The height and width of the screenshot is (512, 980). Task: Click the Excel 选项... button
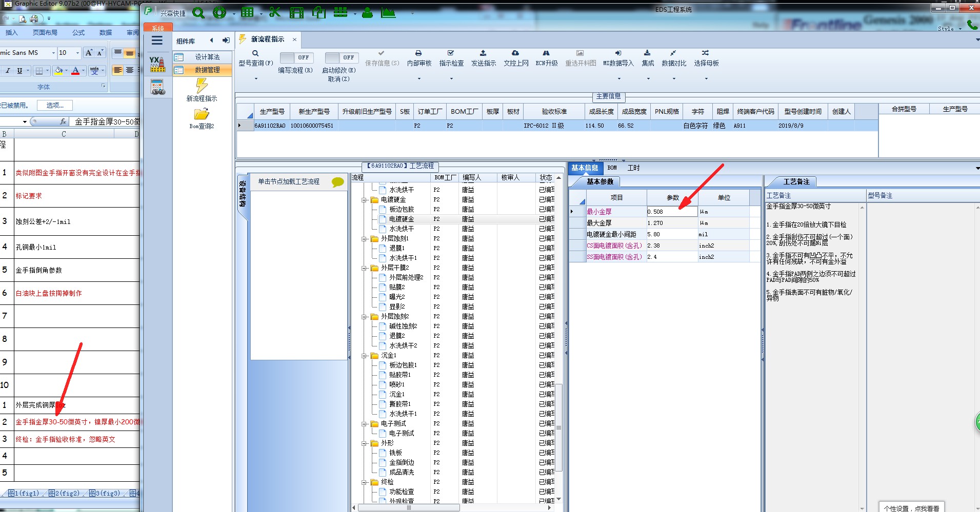(x=55, y=105)
